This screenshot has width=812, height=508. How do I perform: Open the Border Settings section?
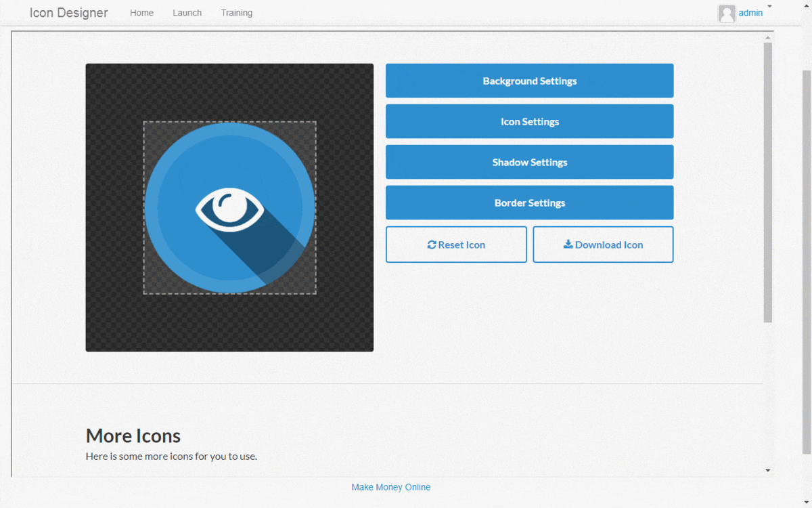(x=529, y=203)
